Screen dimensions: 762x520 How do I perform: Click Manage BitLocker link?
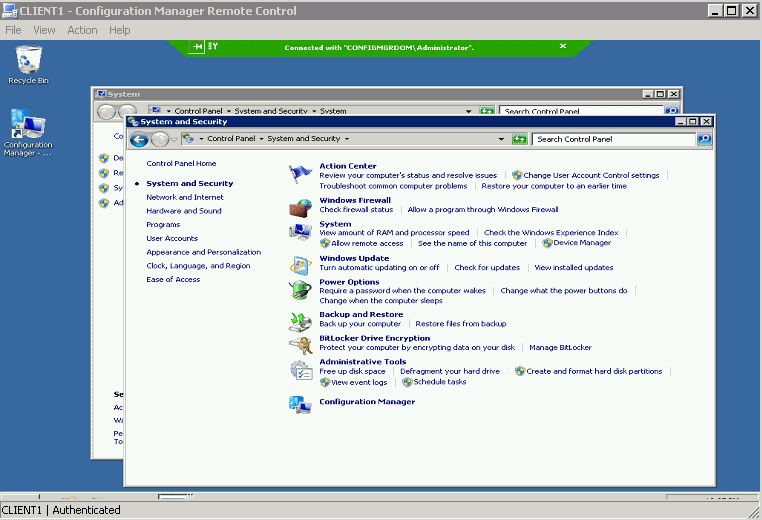point(560,347)
